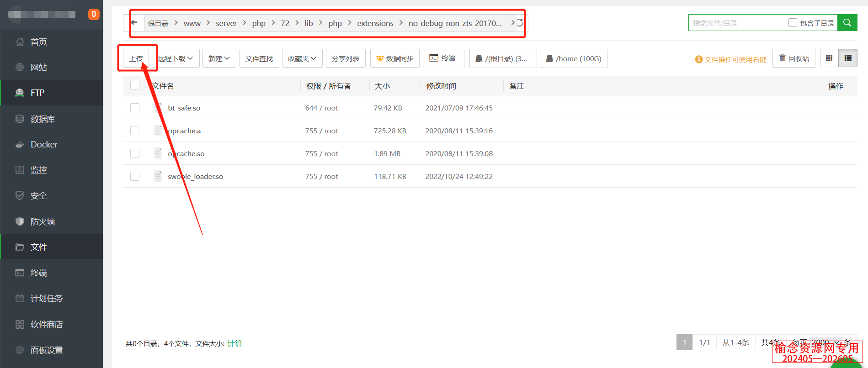The height and width of the screenshot is (368, 868).
Task: Expand the chevron after 根目录 breadcrumb
Action: 176,22
